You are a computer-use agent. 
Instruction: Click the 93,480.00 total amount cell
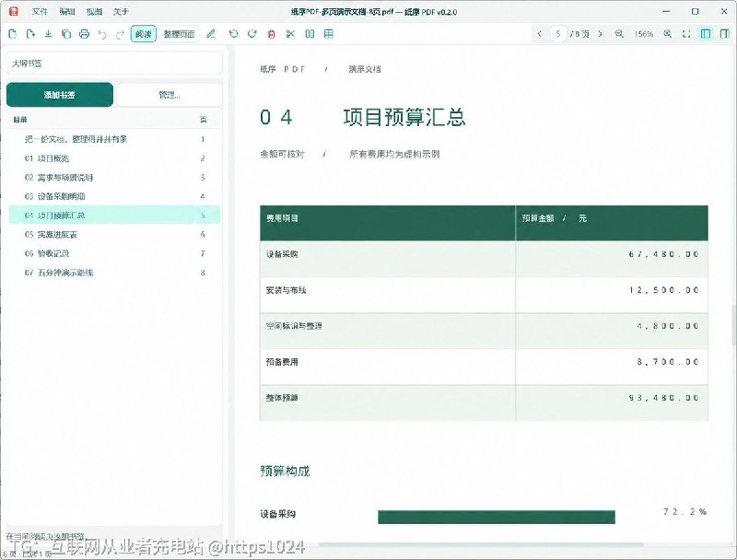612,402
